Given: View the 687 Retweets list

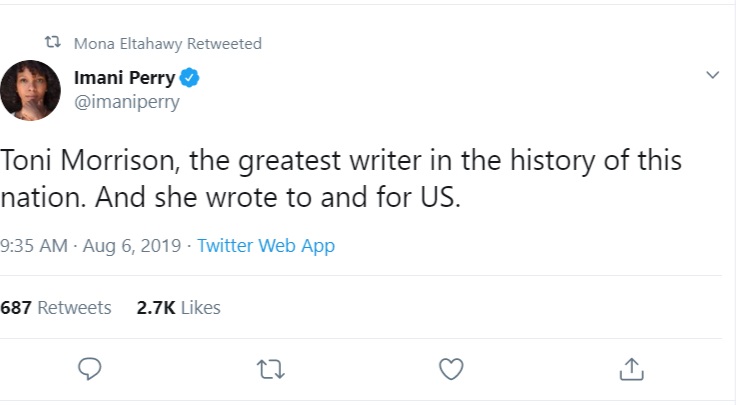Looking at the screenshot, I should 56,308.
